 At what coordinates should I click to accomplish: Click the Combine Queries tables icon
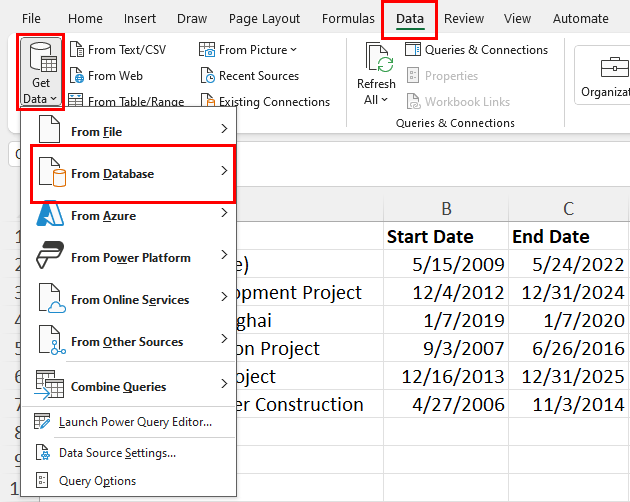(49, 385)
